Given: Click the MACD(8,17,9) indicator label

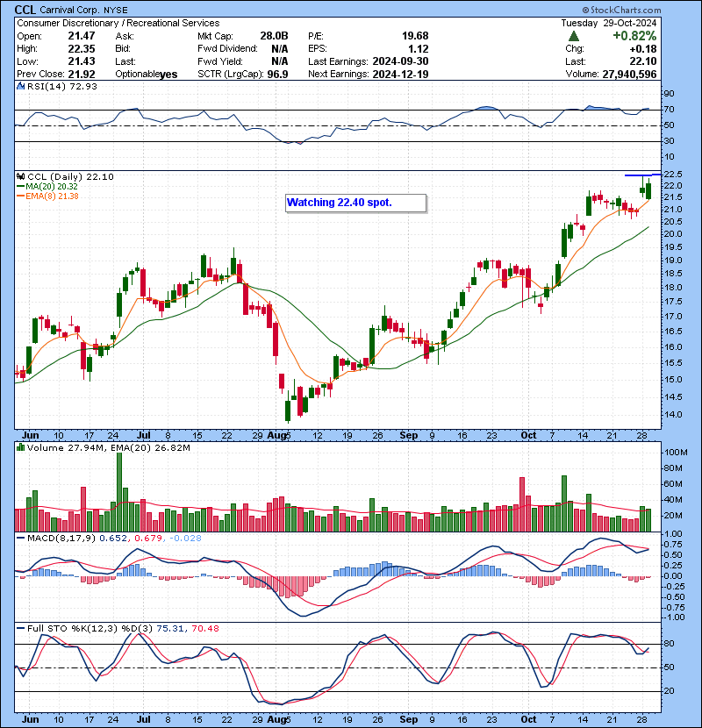Looking at the screenshot, I should [61, 539].
